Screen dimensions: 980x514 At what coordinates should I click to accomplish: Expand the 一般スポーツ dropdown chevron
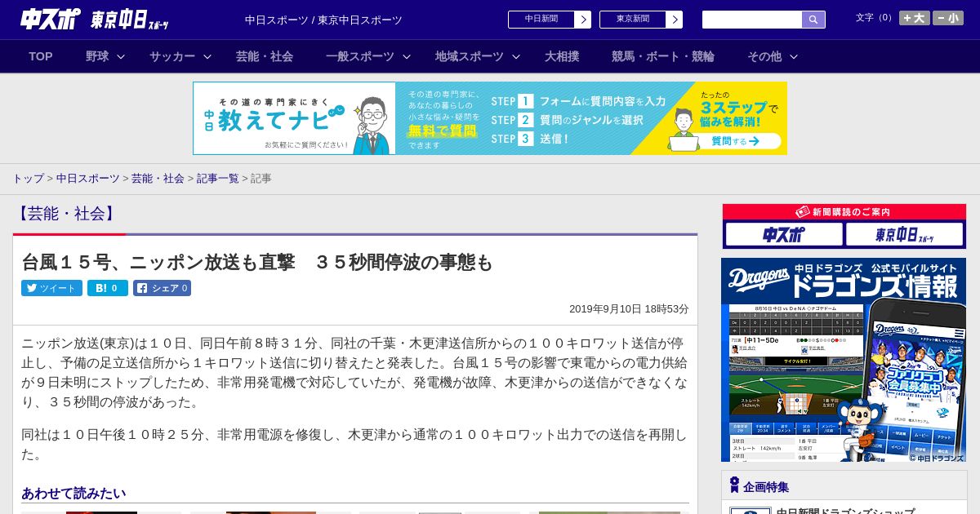pyautogui.click(x=407, y=56)
